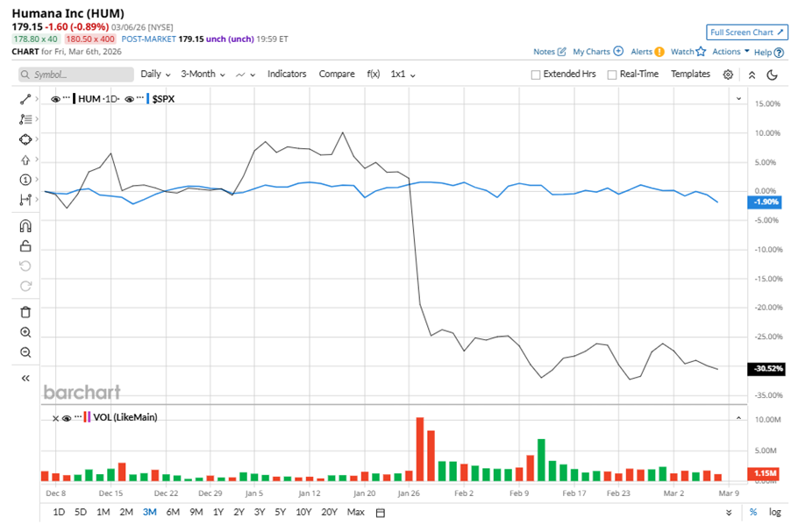Click the undo arrow icon
The height and width of the screenshot is (532, 791).
pos(25,266)
